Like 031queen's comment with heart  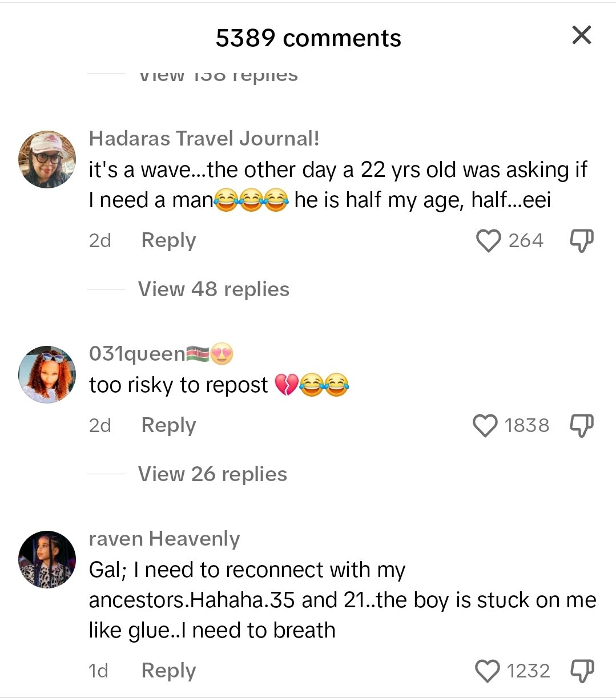(x=486, y=426)
